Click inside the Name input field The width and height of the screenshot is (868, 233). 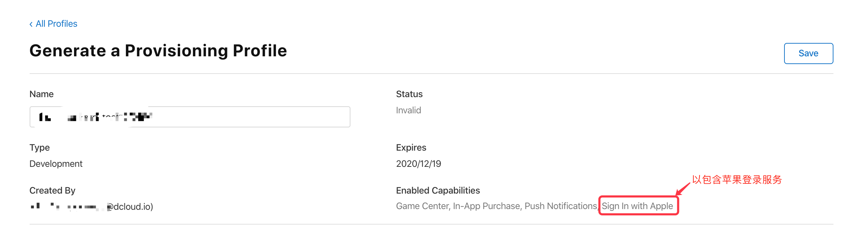click(x=190, y=117)
